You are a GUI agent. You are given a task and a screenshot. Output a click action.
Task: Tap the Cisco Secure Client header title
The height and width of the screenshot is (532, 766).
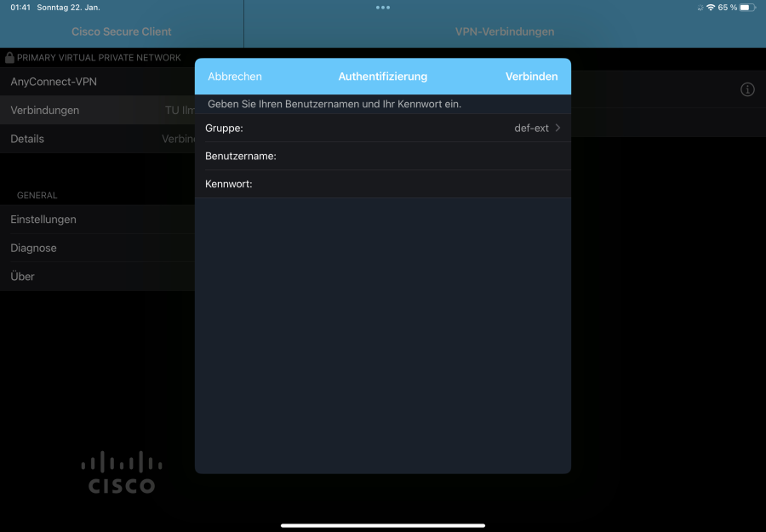click(121, 31)
